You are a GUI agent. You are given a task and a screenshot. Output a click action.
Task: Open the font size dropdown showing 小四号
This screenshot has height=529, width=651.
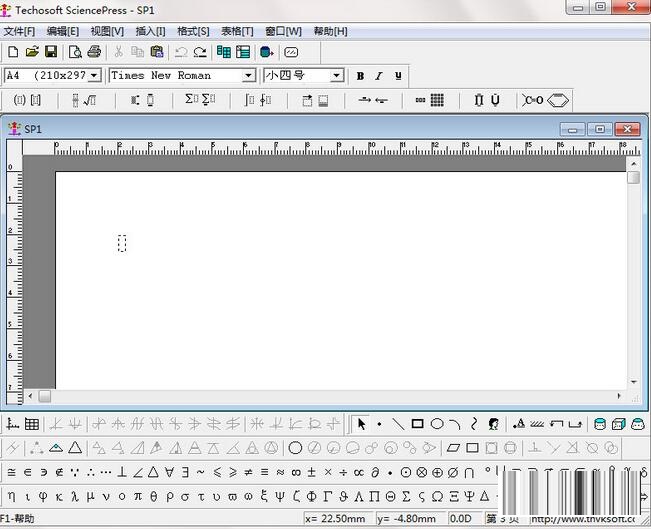point(337,76)
